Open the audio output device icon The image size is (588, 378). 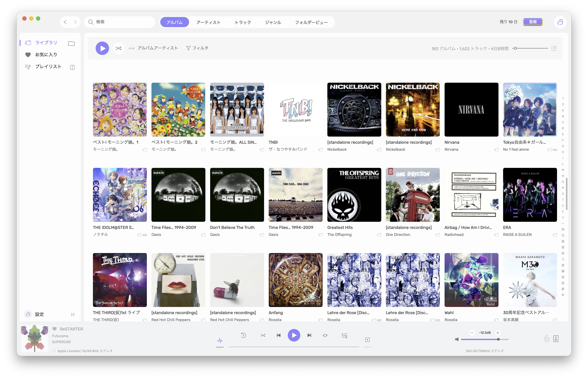556,339
